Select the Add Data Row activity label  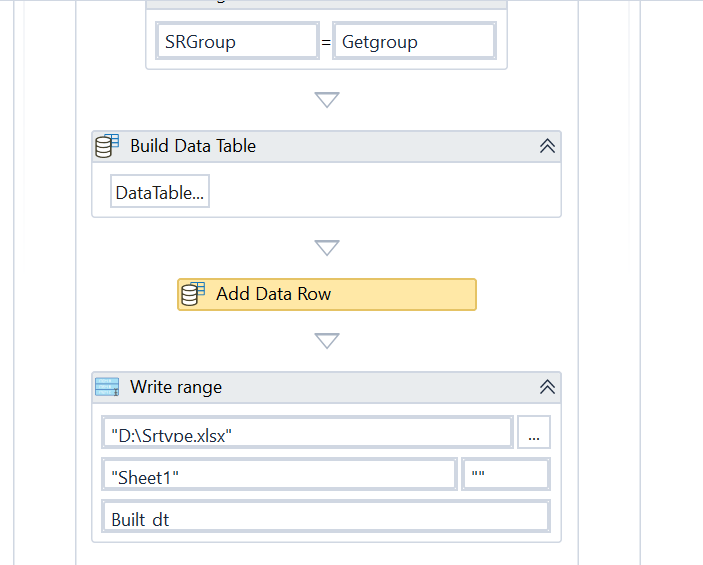[273, 294]
